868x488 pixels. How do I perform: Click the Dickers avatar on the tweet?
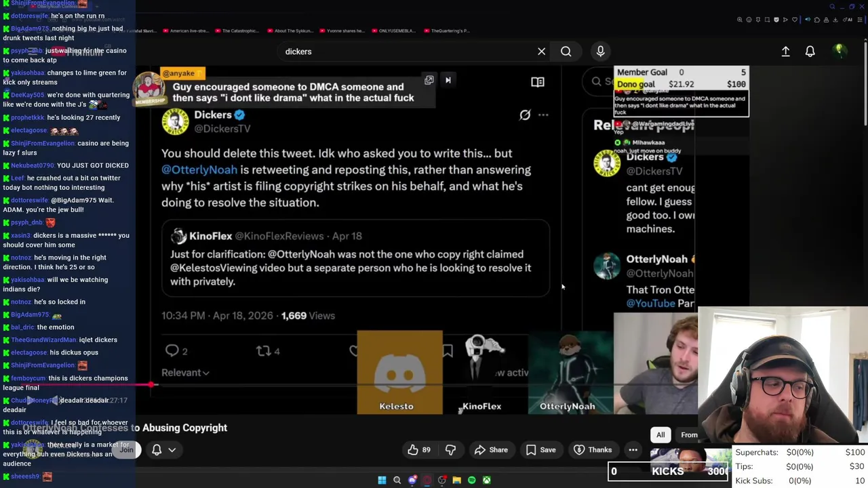click(x=175, y=121)
